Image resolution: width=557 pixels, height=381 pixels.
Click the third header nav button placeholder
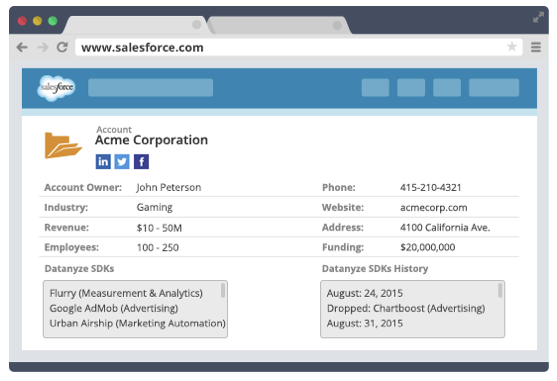pyautogui.click(x=447, y=88)
